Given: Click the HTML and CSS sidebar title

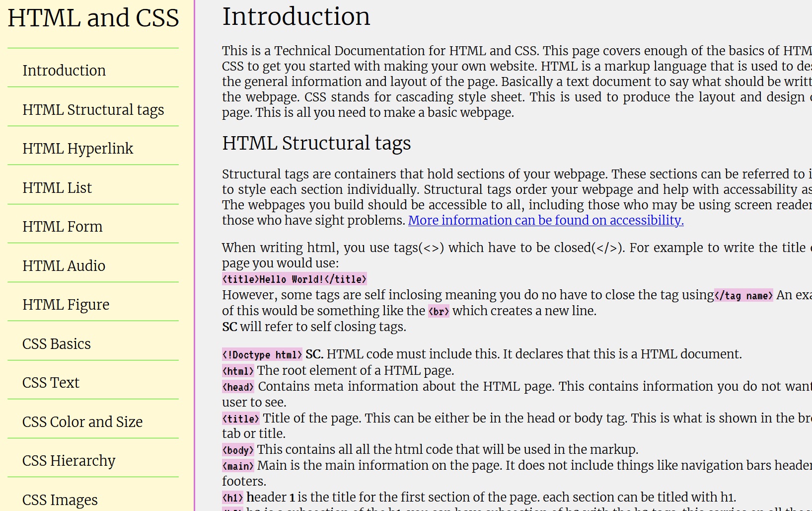Looking at the screenshot, I should (93, 18).
